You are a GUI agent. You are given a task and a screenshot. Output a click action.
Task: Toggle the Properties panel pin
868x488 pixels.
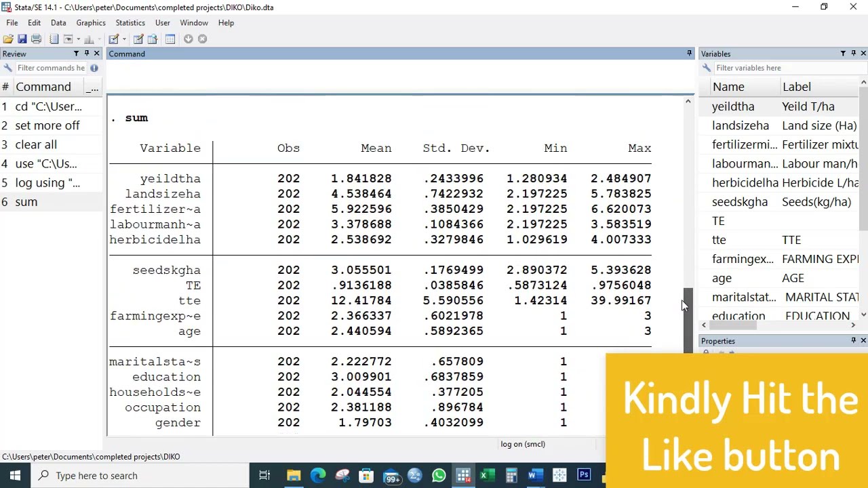853,341
